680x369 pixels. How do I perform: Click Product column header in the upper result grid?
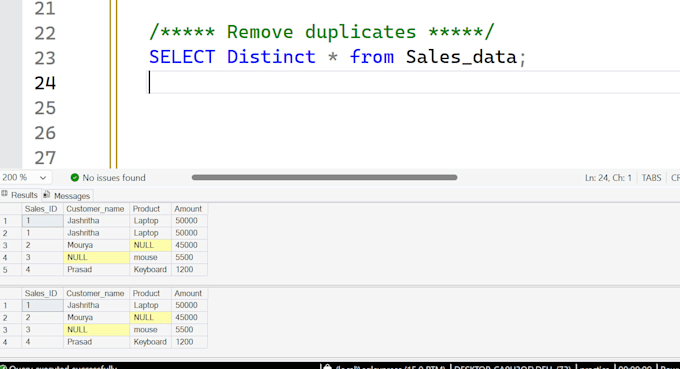[150, 209]
